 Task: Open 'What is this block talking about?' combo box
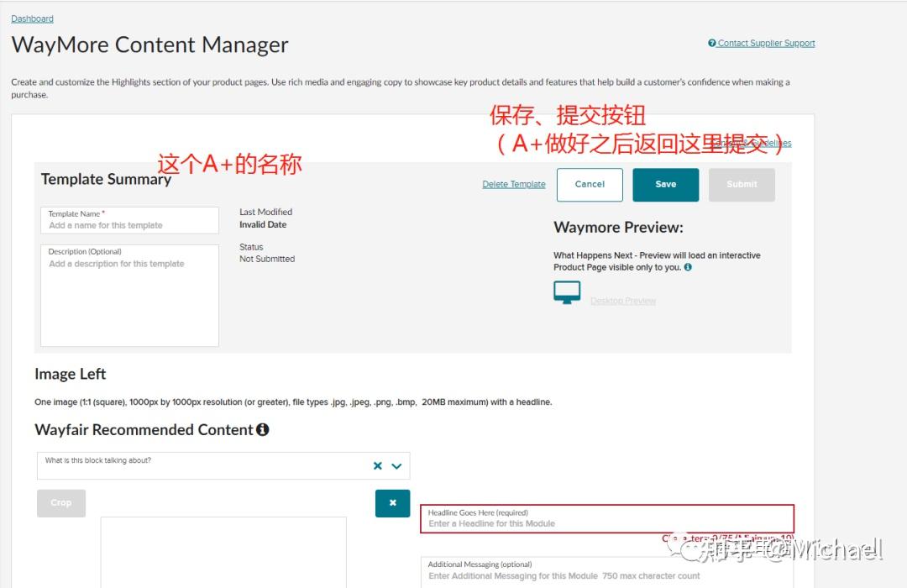[223, 466]
